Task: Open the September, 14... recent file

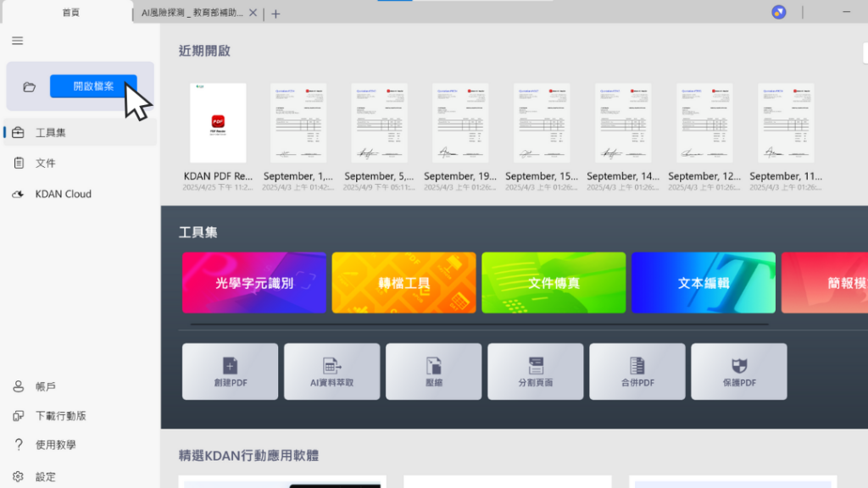Action: pyautogui.click(x=623, y=123)
